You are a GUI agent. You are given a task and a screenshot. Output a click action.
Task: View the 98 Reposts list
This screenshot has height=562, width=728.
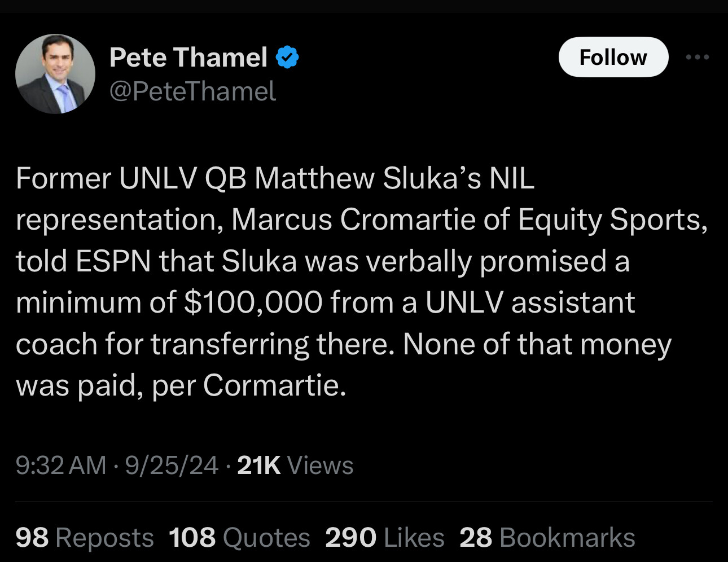[x=85, y=537]
